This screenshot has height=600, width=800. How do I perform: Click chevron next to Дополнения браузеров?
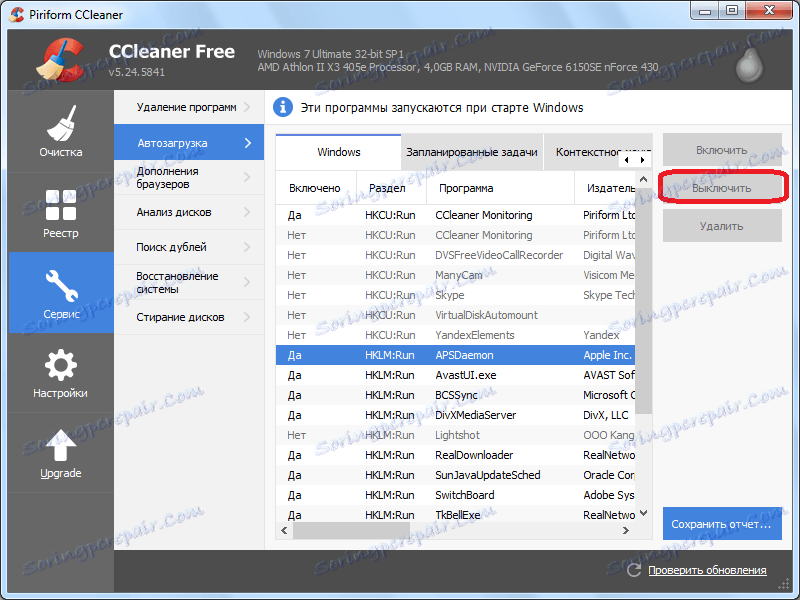click(x=247, y=178)
